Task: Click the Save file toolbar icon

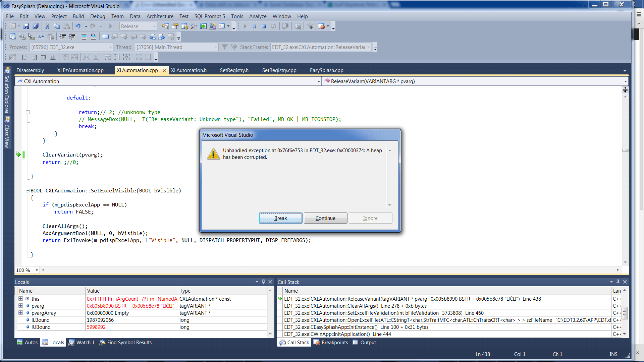Action: (x=26, y=26)
